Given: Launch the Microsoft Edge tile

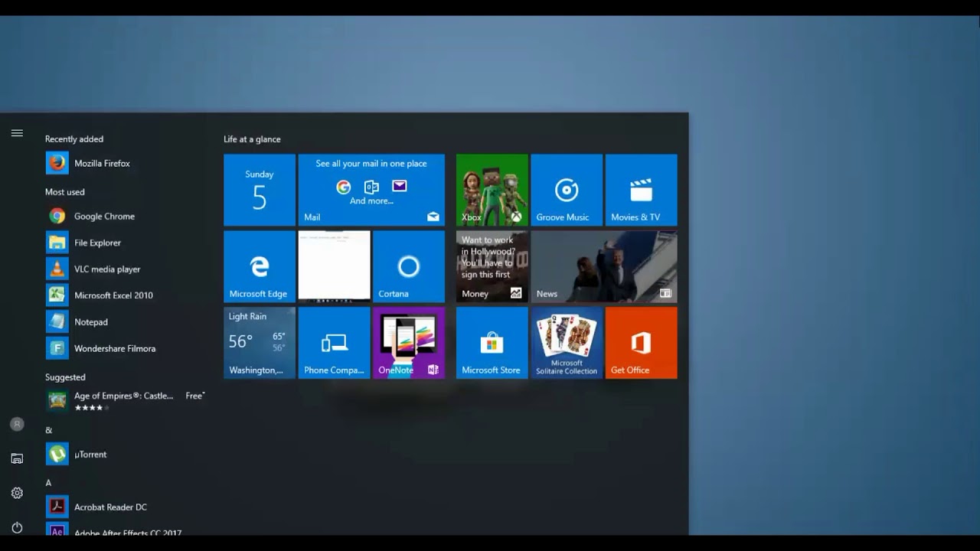Looking at the screenshot, I should pyautogui.click(x=260, y=266).
